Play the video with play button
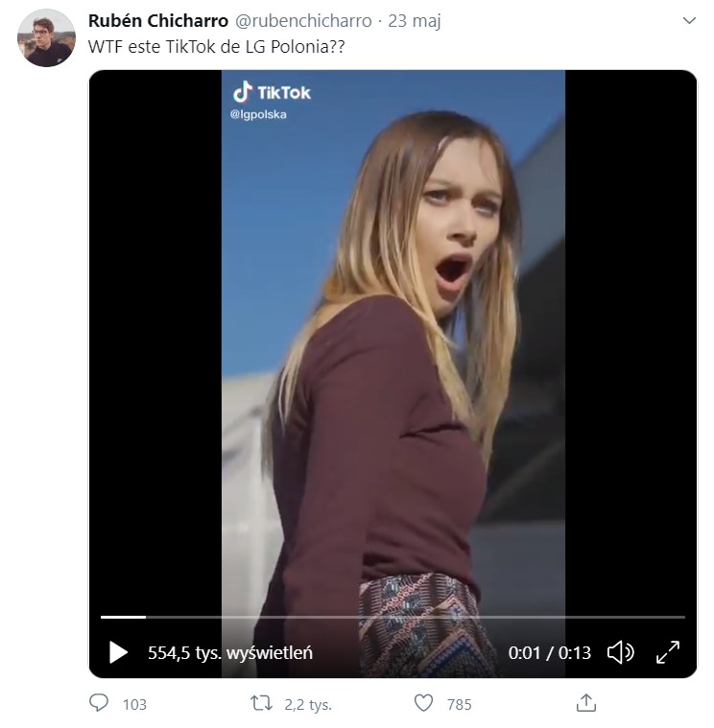The height and width of the screenshot is (728, 714). (118, 653)
